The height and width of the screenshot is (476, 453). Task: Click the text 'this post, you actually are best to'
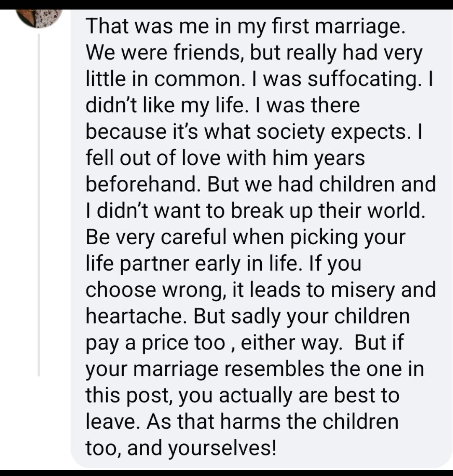click(x=242, y=396)
